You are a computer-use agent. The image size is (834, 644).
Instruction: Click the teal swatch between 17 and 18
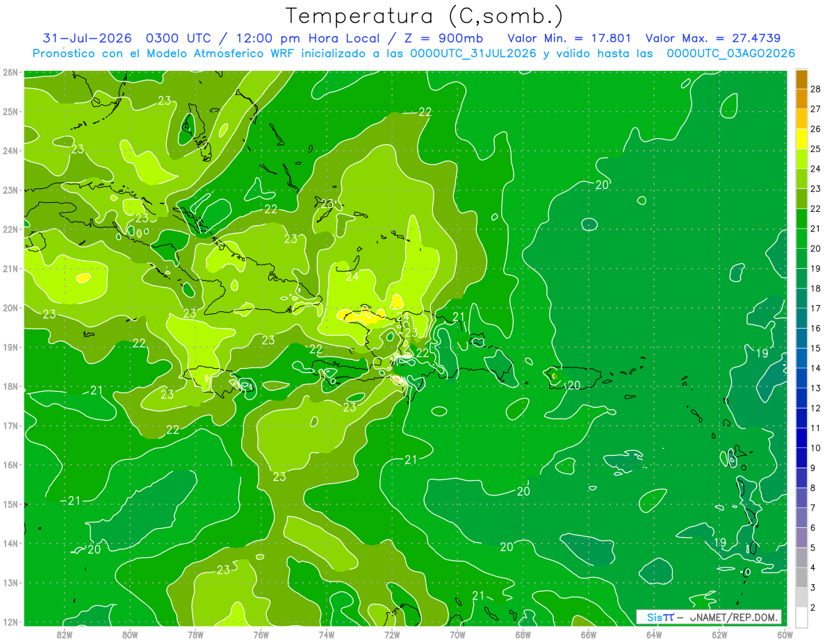pyautogui.click(x=801, y=298)
